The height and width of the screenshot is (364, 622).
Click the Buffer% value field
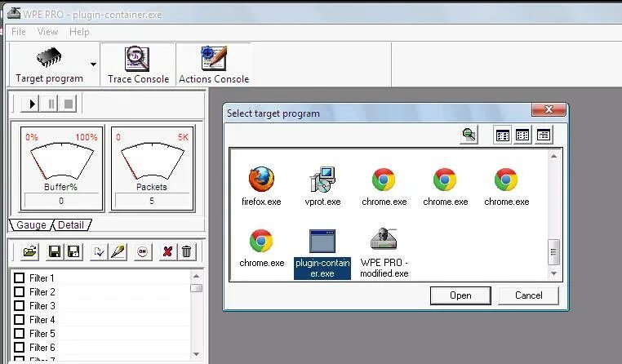61,201
